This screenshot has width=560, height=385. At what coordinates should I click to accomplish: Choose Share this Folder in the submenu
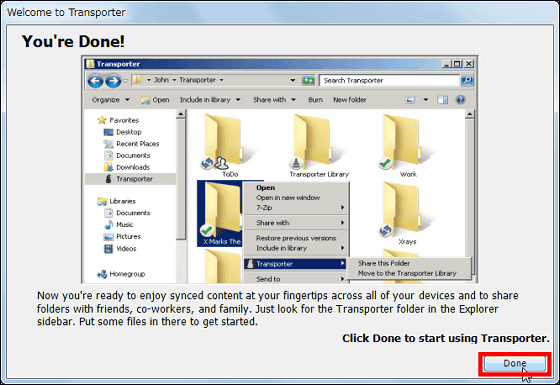(x=384, y=263)
